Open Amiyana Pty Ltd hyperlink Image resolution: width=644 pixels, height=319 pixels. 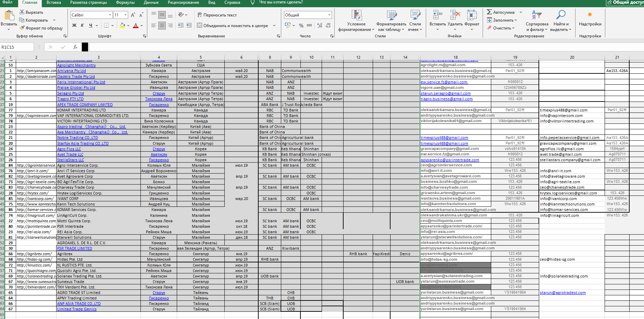pos(71,71)
